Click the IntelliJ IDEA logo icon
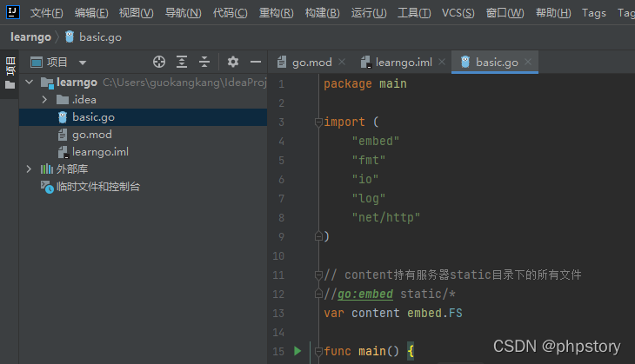 tap(12, 12)
